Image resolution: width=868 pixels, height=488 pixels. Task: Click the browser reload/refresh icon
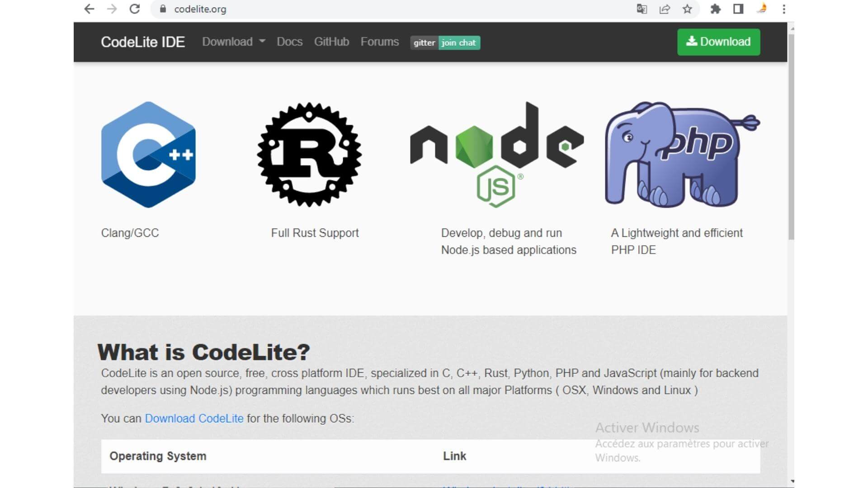[x=134, y=9]
